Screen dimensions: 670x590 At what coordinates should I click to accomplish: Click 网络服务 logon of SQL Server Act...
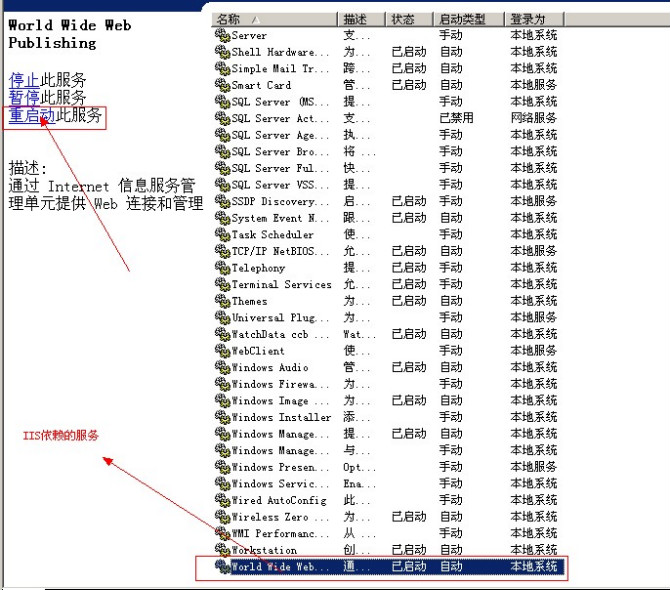534,118
